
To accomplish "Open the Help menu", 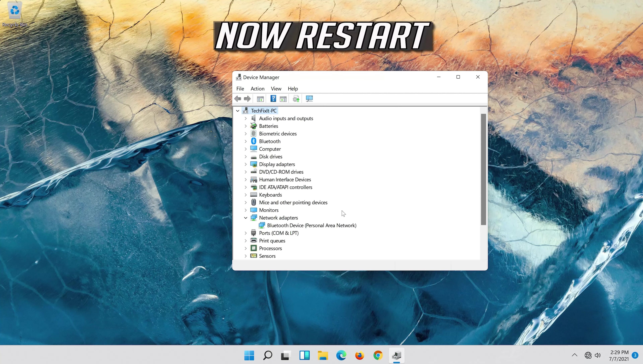I will [x=293, y=88].
